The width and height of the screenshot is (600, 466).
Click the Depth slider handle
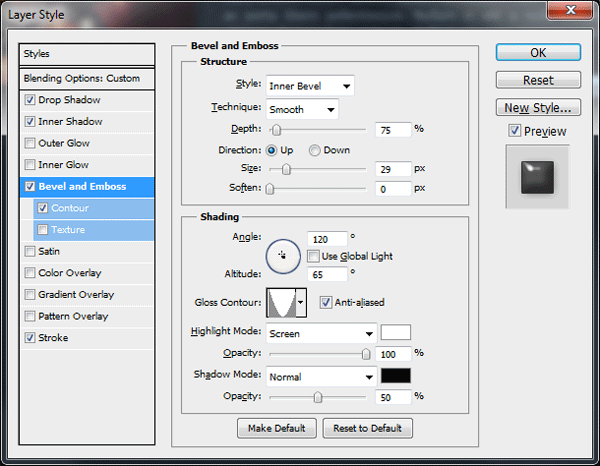[276, 130]
